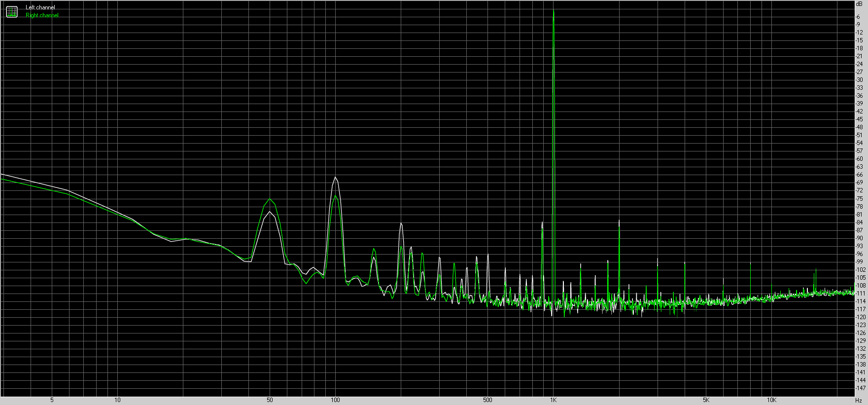Click the 50 label on frequency axis
Image resolution: width=868 pixels, height=405 pixels.
(x=270, y=400)
